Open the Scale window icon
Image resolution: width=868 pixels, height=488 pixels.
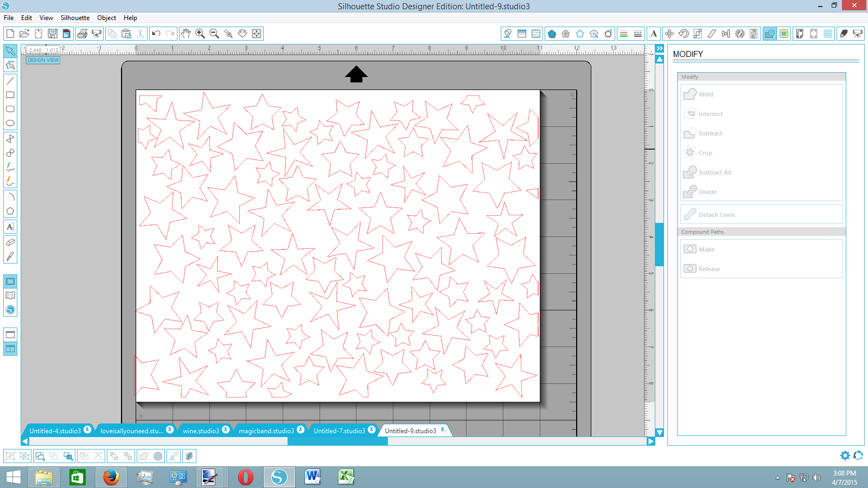pyautogui.click(x=698, y=34)
